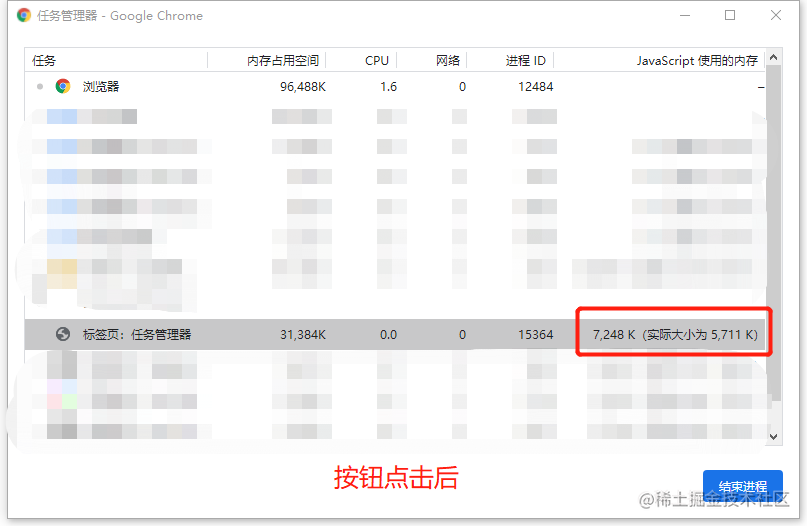Click the globe icon of 标签页：任务管理器

pos(63,335)
